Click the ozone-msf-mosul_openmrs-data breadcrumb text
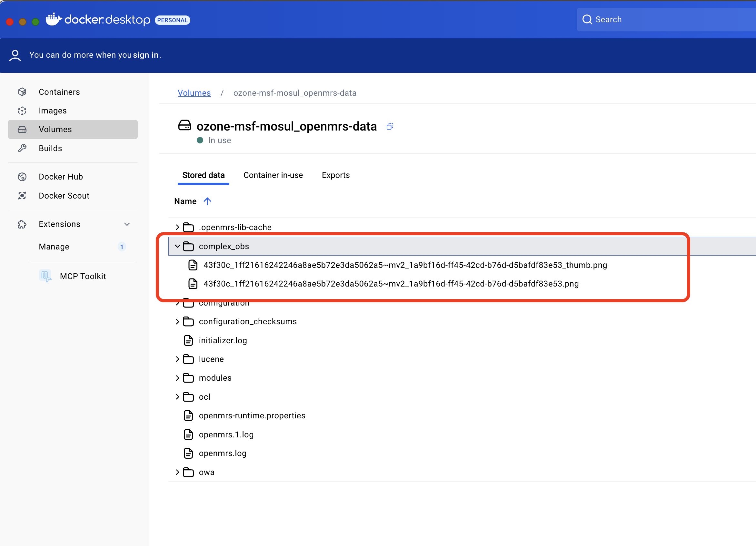 click(295, 93)
